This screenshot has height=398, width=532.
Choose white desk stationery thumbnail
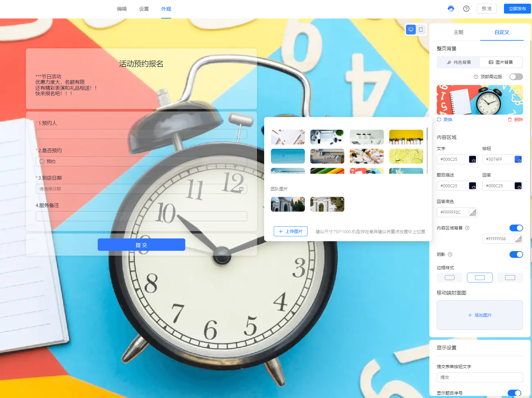[x=288, y=137]
